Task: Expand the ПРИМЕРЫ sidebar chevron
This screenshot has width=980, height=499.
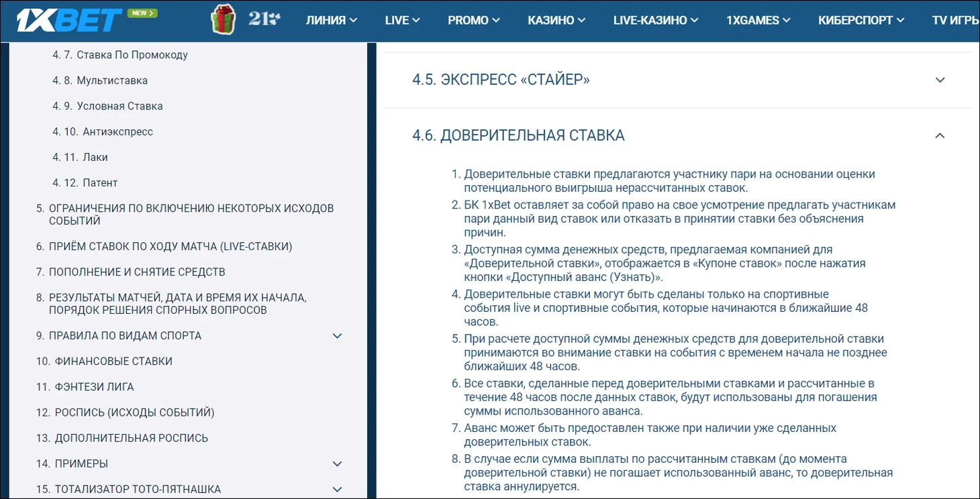Action: coord(338,463)
